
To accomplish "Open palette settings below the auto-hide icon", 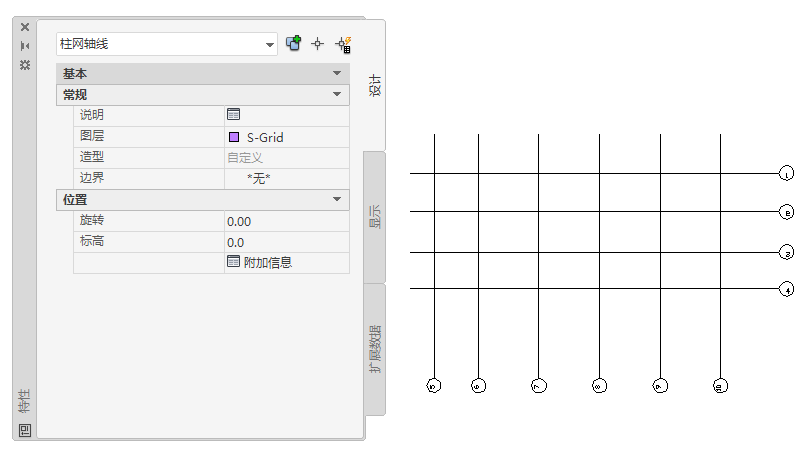I will (x=25, y=64).
